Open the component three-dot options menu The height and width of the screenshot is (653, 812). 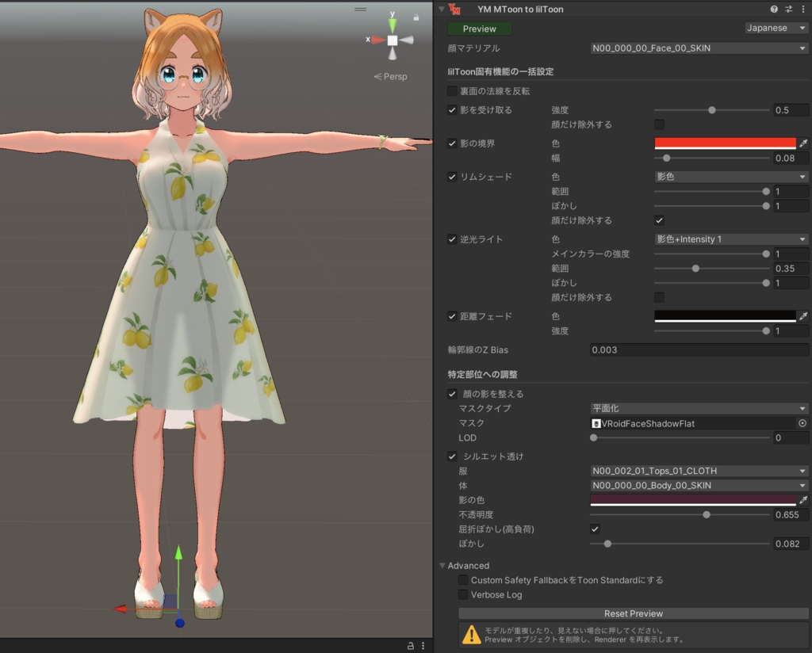point(803,9)
